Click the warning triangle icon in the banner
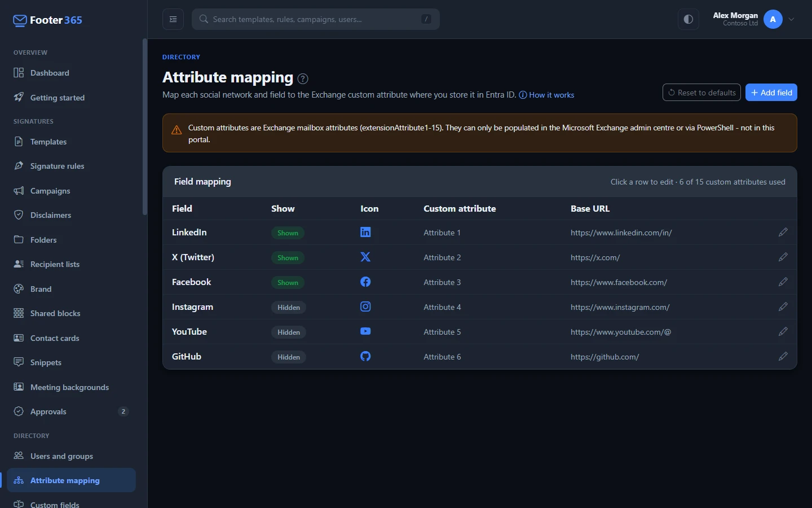Screen dimensions: 812x508 176,130
